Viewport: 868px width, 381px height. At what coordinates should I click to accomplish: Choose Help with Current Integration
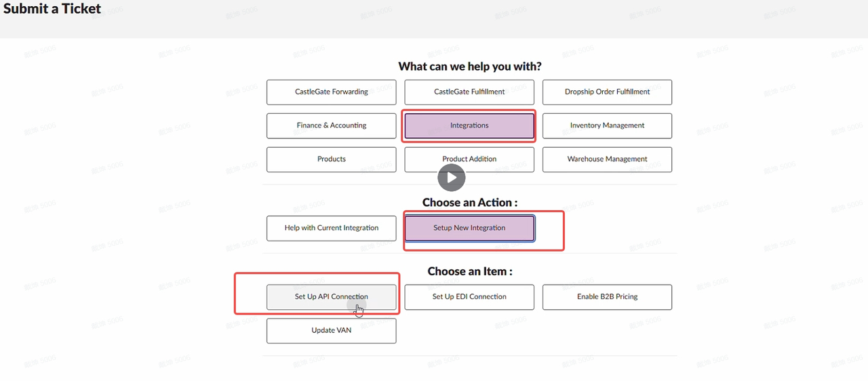332,228
